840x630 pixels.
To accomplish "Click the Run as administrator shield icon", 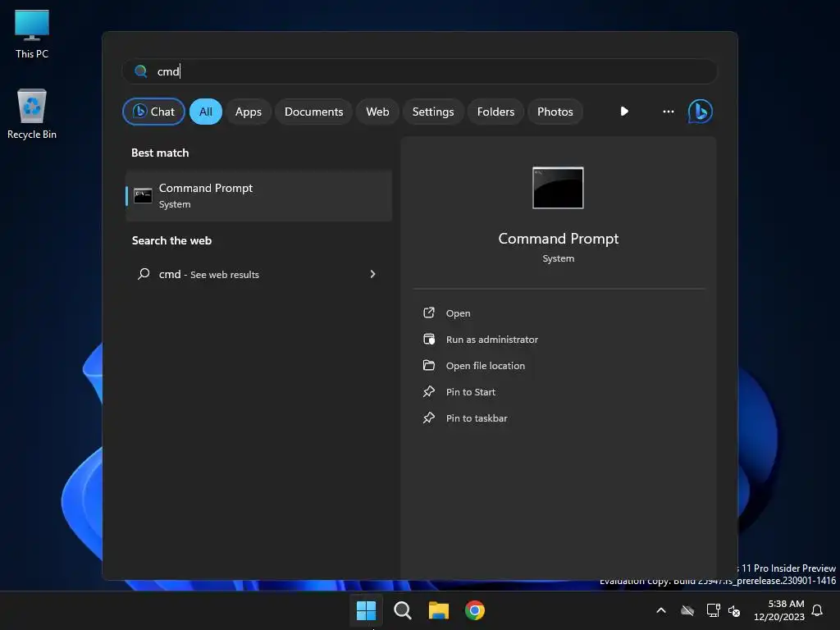I will (429, 339).
